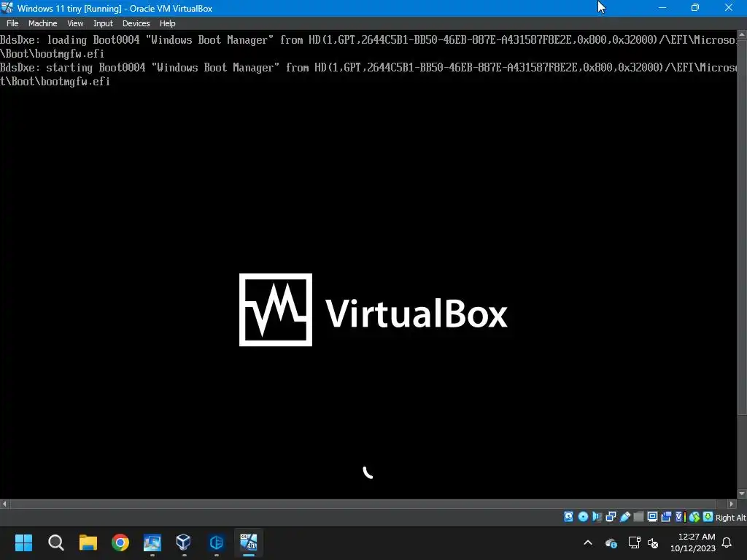Open taskbar Search
747x560 pixels.
click(x=55, y=542)
